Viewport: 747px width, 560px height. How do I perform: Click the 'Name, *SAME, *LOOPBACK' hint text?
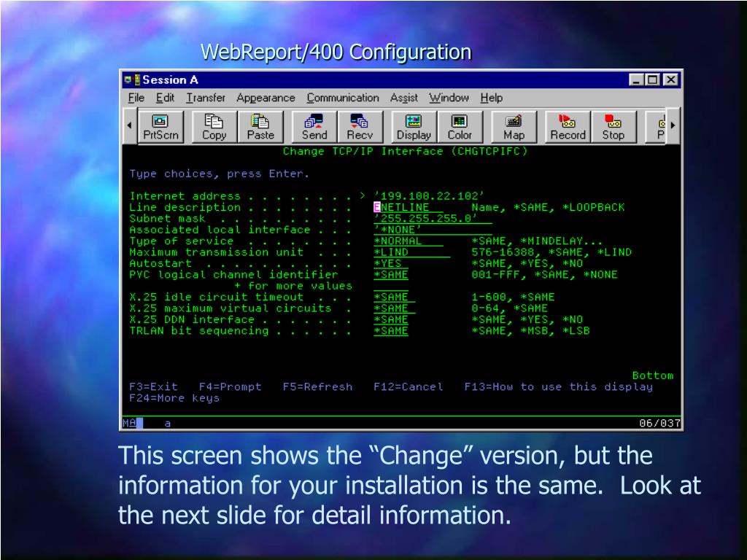pos(548,207)
